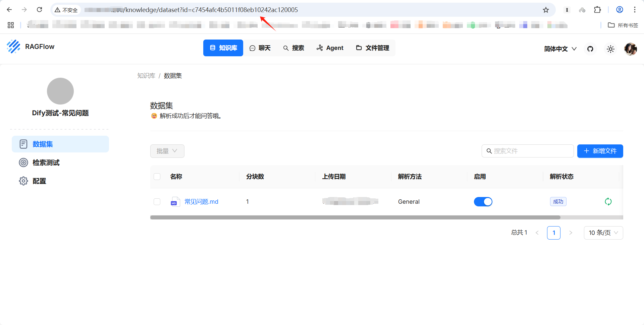This screenshot has width=644, height=325.
Task: Select all files with header checkbox
Action: pyautogui.click(x=157, y=177)
